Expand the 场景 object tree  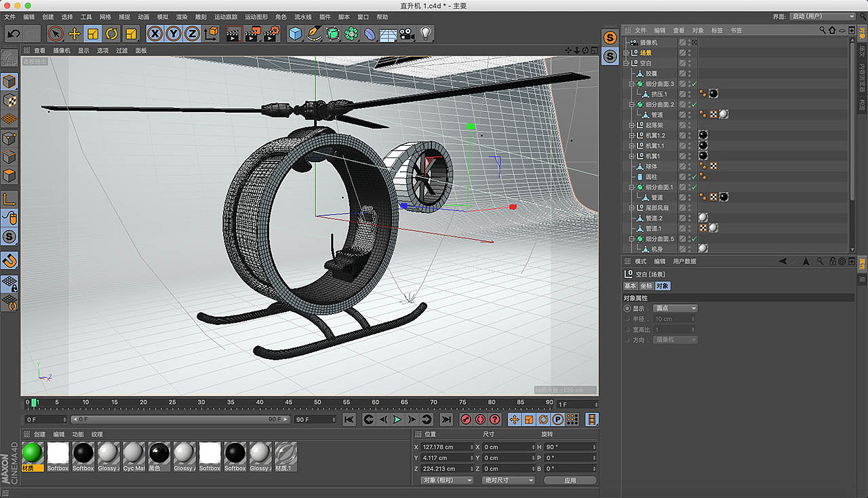pos(626,52)
